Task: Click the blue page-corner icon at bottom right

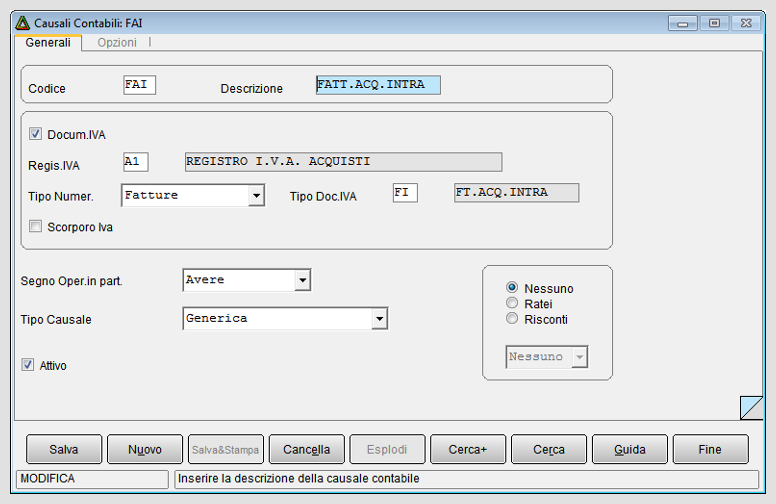Action: 751,408
